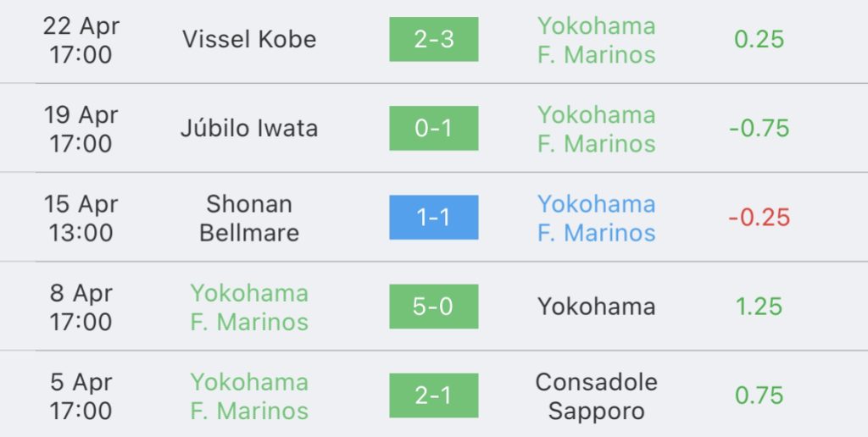Image resolution: width=868 pixels, height=437 pixels.
Task: Click the red -0.25 handicap value
Action: pos(759,218)
